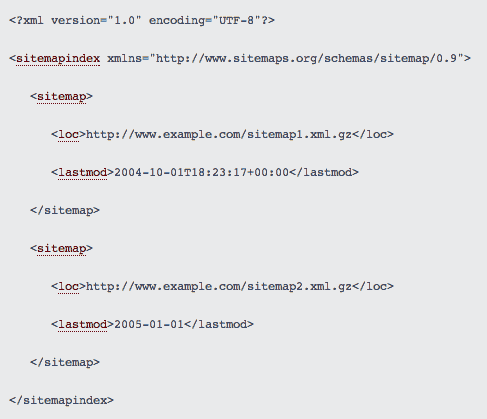Click the closing sitemapindex tag
Screen dimensions: 487x419
pyautogui.click(x=61, y=401)
